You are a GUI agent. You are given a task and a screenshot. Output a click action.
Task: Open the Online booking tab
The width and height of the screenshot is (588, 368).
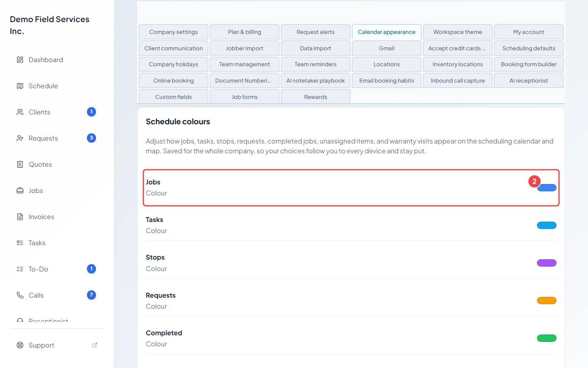pos(174,81)
